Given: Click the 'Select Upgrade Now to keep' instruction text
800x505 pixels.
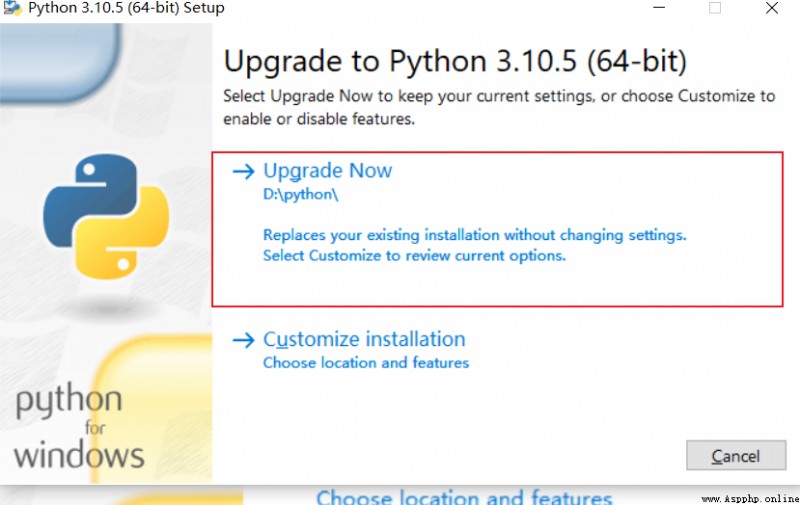Looking at the screenshot, I should (x=499, y=107).
